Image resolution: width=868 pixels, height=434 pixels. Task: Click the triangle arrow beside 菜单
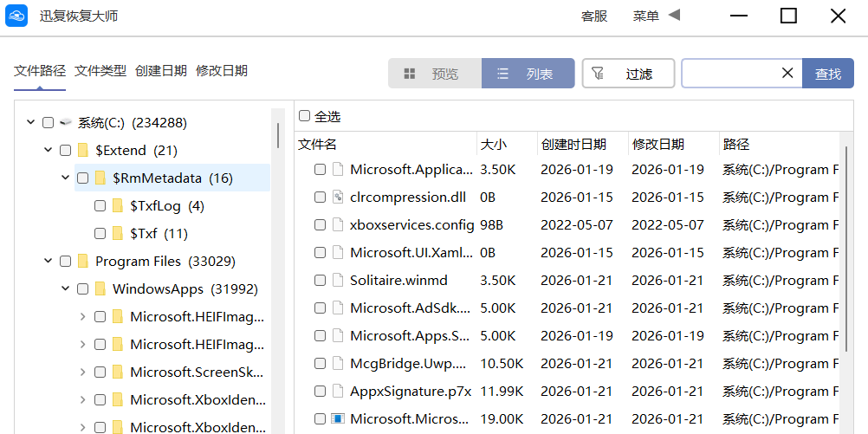(x=674, y=16)
